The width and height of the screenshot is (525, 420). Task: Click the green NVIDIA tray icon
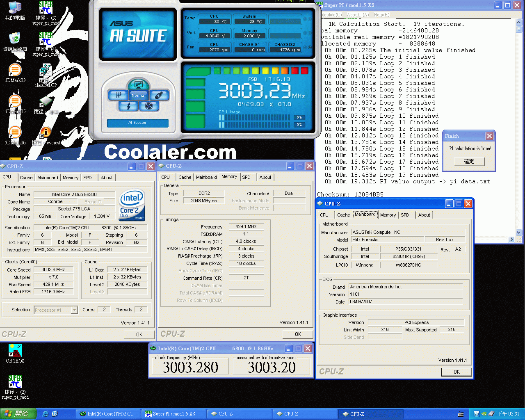click(x=484, y=414)
